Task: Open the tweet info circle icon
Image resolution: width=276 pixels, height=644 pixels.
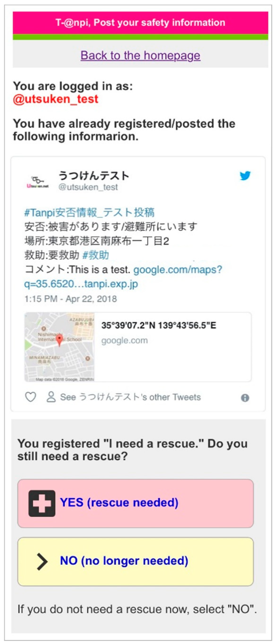Action: 245,398
